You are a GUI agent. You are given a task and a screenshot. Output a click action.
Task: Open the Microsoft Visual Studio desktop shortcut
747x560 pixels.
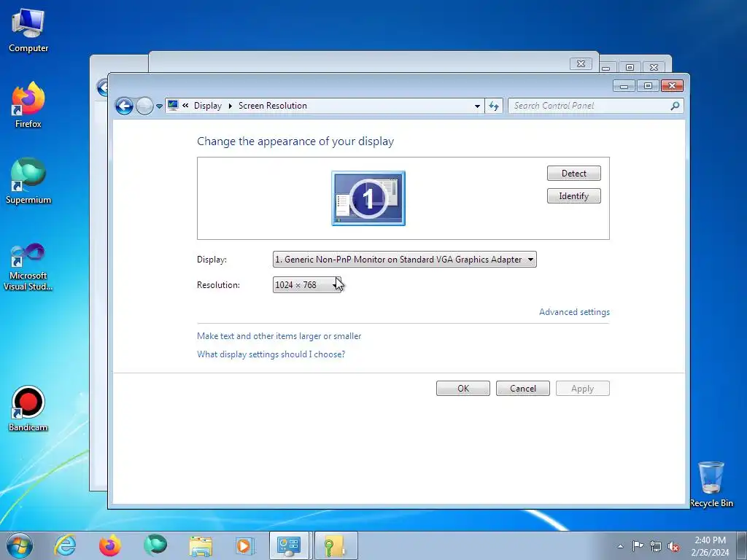click(x=28, y=267)
